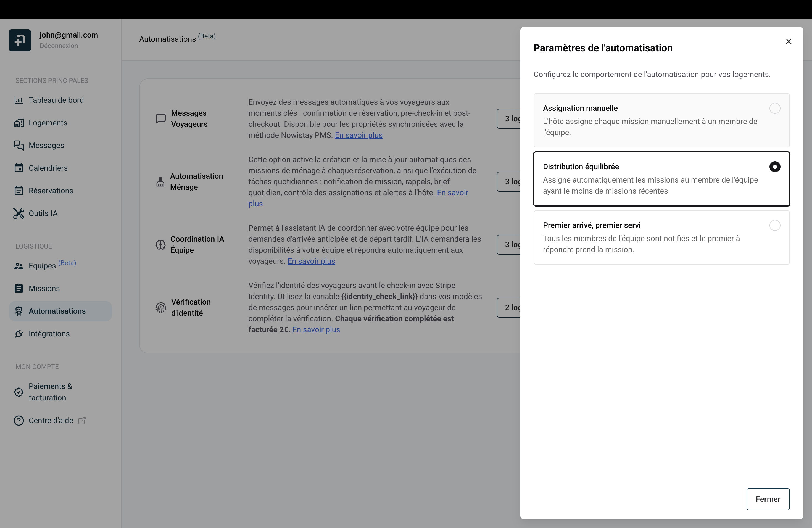Open logements button for Vérification d'identité row
This screenshot has width=812, height=528.
click(x=509, y=308)
